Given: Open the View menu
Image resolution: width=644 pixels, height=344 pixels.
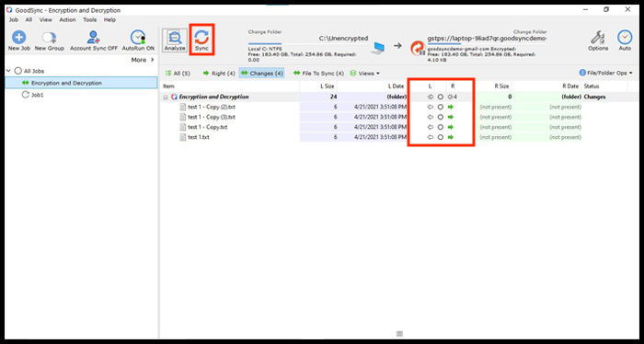Looking at the screenshot, I should coord(46,19).
